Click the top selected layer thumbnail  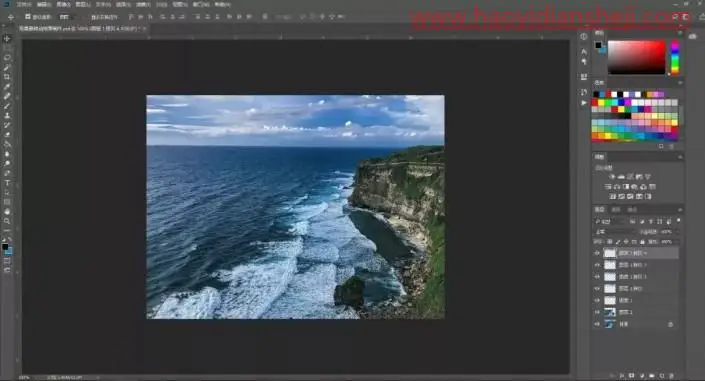point(610,253)
